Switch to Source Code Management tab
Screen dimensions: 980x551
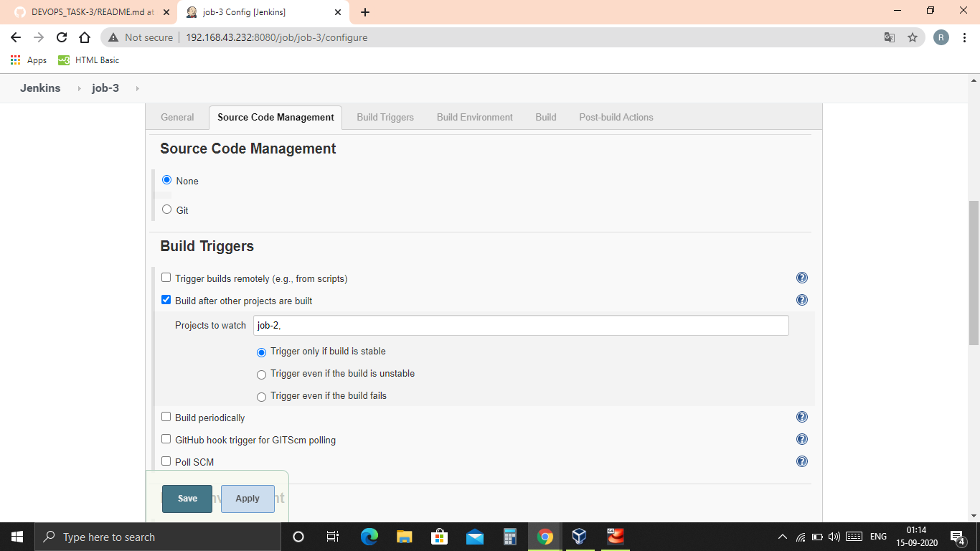point(275,117)
